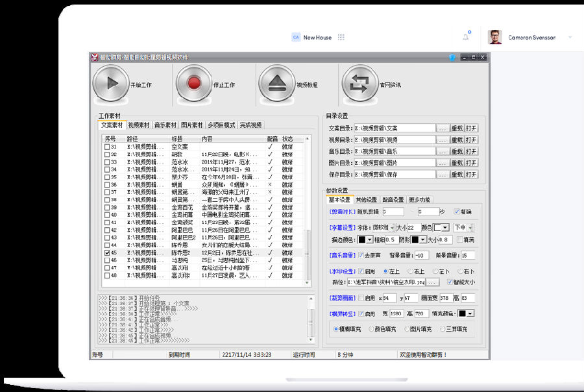Click the 停止工作 red record button
Viewport: 584px width, 392px height.
coord(194,83)
